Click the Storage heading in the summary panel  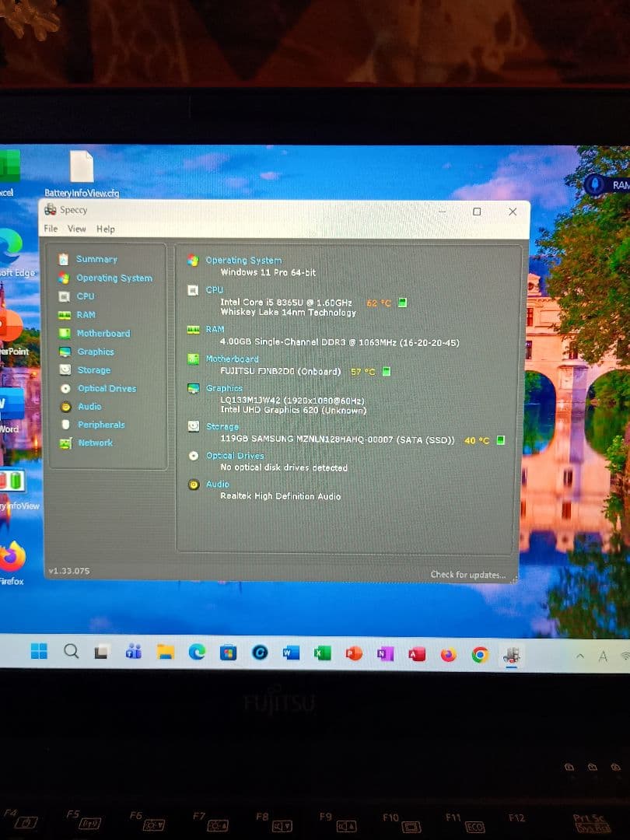(x=222, y=427)
